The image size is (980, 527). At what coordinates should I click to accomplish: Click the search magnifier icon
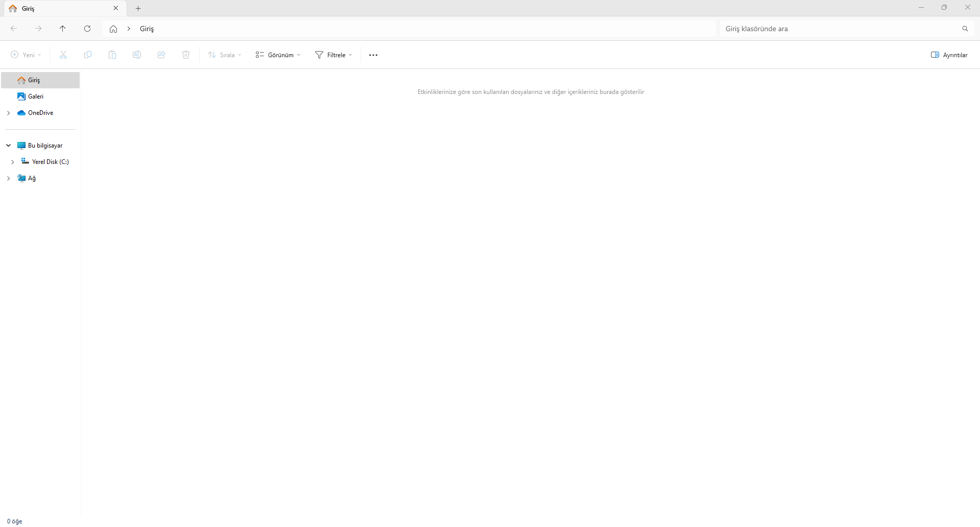point(965,29)
